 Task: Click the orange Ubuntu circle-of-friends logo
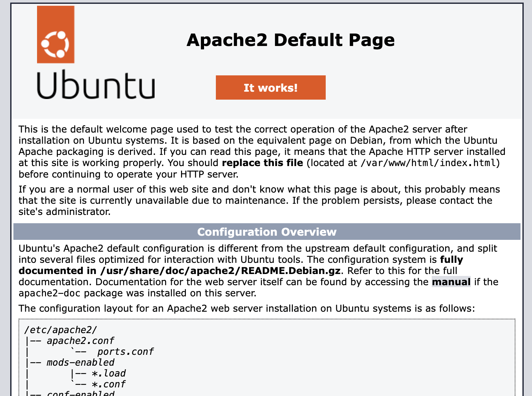pos(56,34)
